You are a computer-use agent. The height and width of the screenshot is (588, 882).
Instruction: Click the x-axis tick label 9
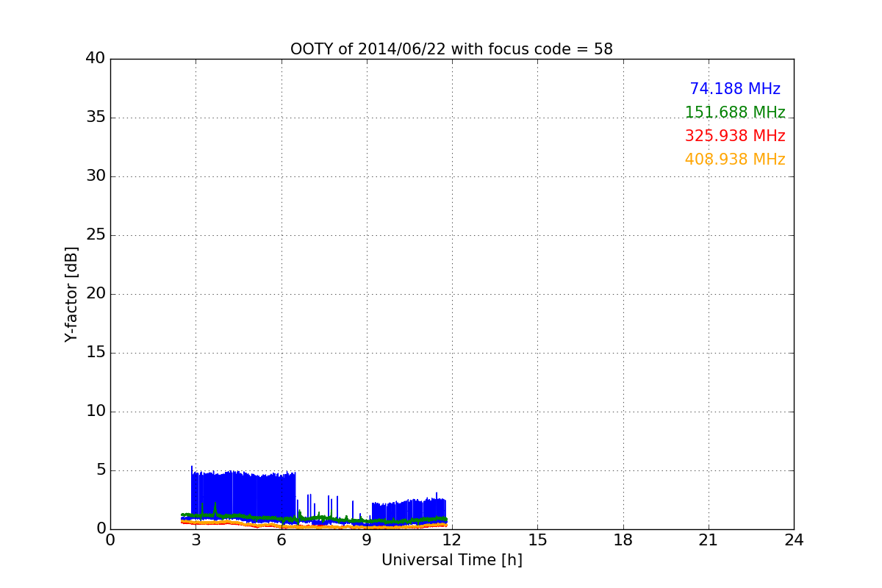coord(367,540)
